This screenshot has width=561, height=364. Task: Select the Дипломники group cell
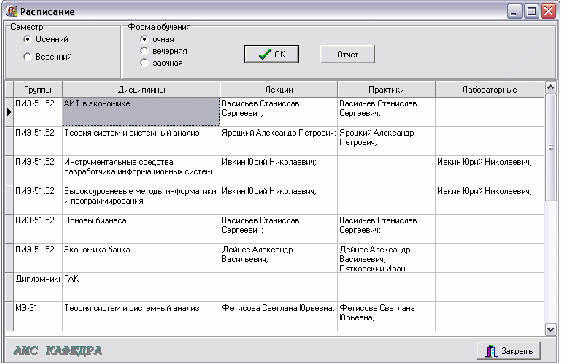point(38,287)
